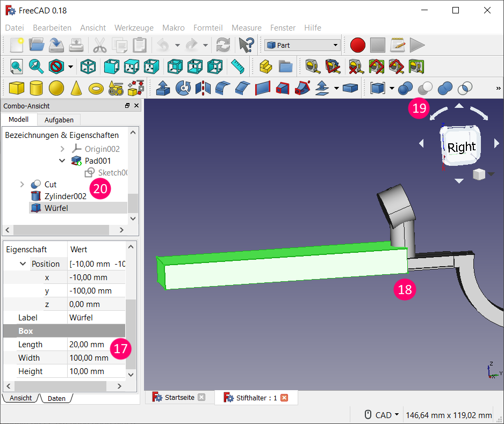Click the Extrude tool icon
Screen dimensions: 504x424
click(163, 87)
